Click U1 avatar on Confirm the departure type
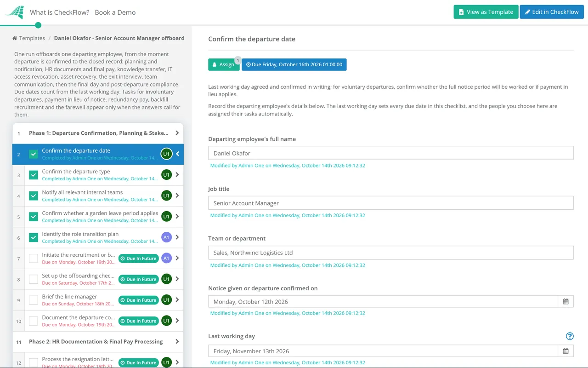 click(x=166, y=175)
